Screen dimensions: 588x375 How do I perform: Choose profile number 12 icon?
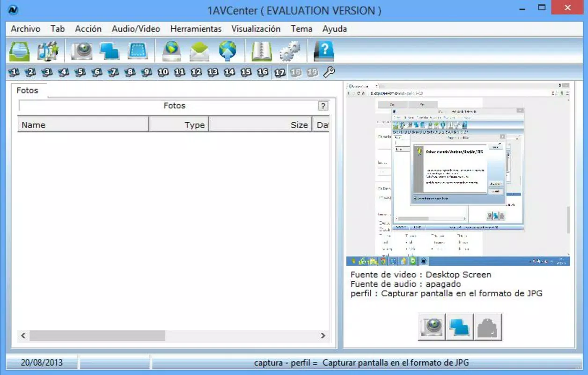[196, 72]
